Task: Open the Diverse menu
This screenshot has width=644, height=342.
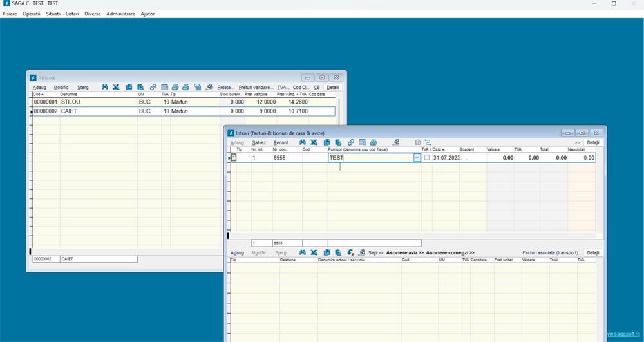Action: [92, 14]
